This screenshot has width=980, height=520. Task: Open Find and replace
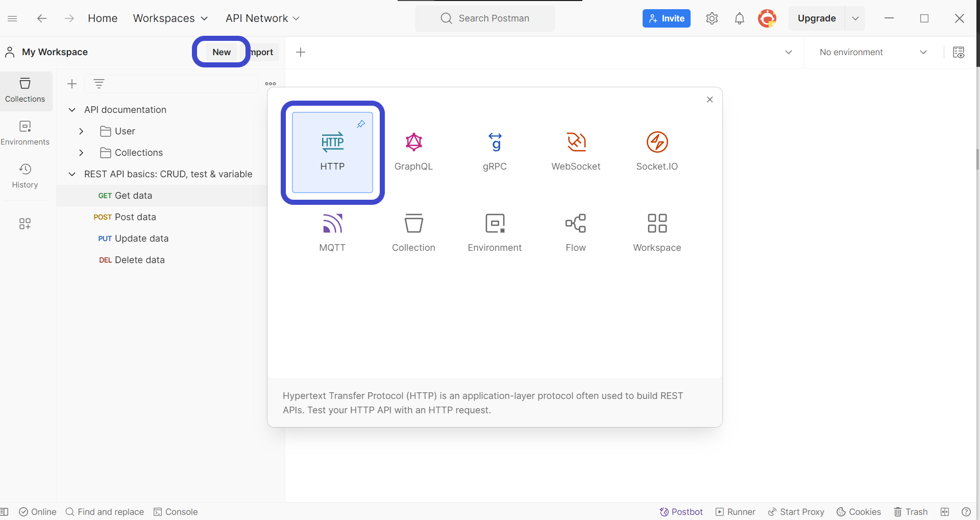point(105,512)
